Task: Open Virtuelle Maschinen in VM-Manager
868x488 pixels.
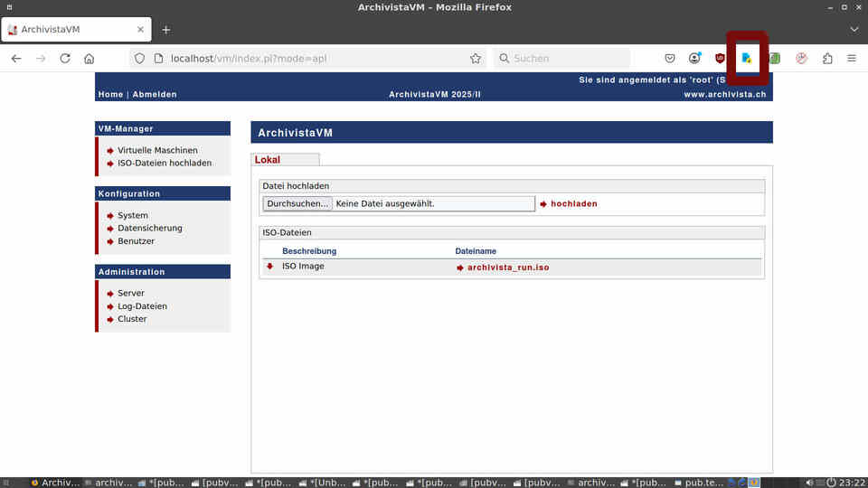Action: (x=157, y=151)
